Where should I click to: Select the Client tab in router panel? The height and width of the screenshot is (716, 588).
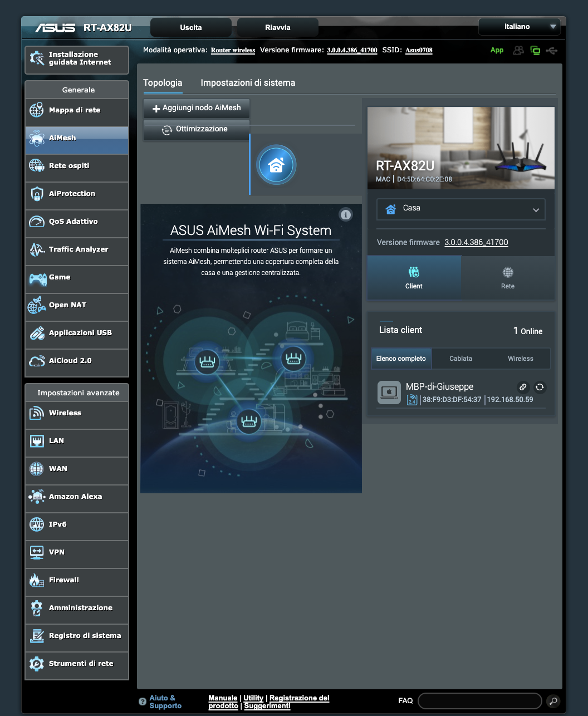(414, 278)
